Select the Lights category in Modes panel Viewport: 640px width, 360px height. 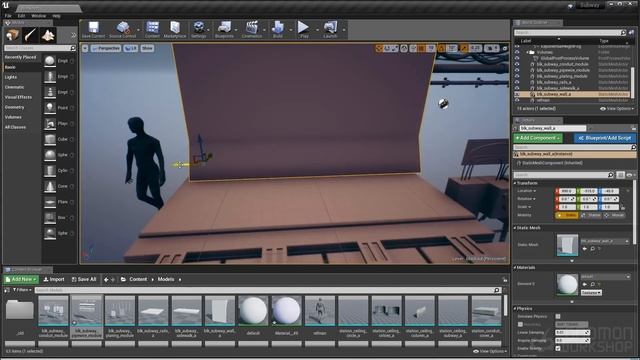tap(11, 77)
